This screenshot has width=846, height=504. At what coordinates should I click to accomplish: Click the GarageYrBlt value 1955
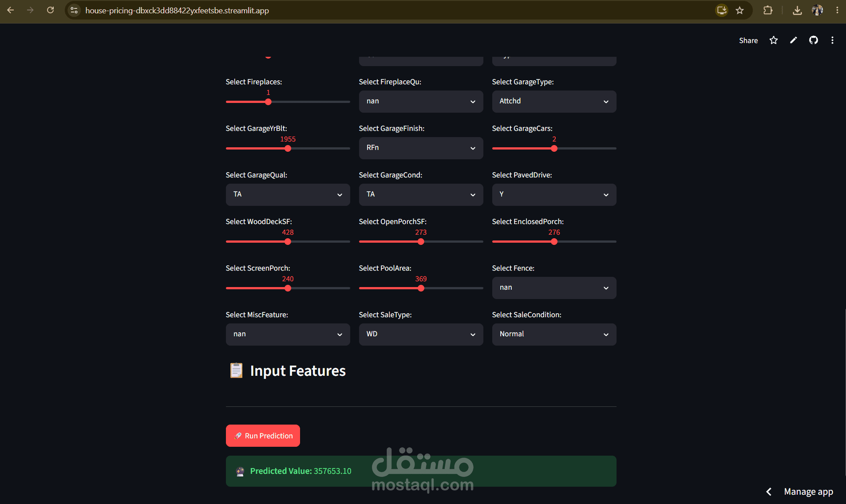click(288, 139)
